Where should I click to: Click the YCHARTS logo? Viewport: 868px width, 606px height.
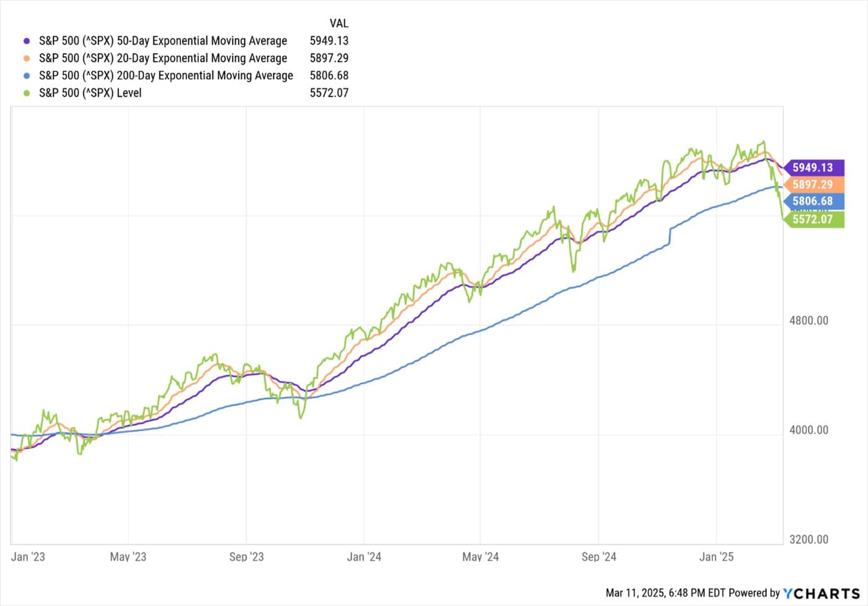[821, 594]
